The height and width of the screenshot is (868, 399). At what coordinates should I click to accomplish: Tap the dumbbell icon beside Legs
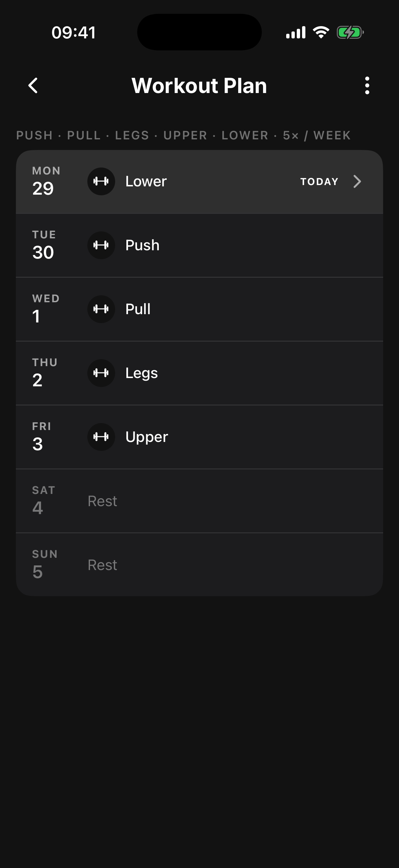pos(101,373)
